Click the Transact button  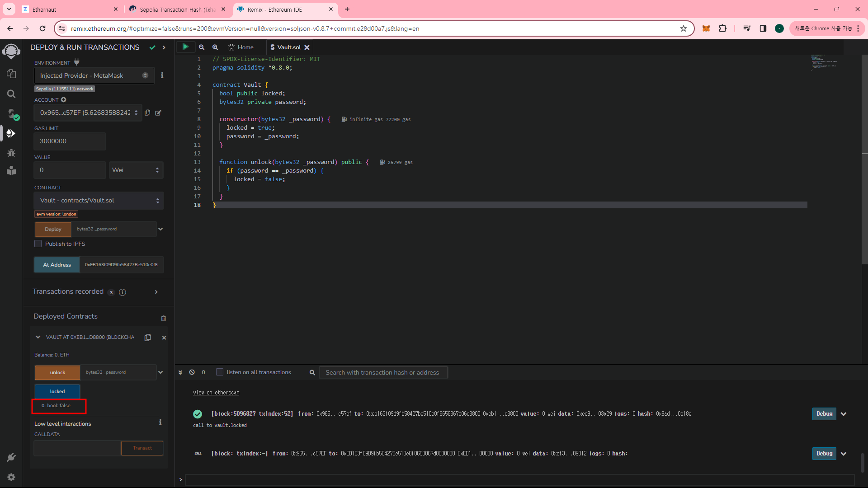click(x=142, y=448)
